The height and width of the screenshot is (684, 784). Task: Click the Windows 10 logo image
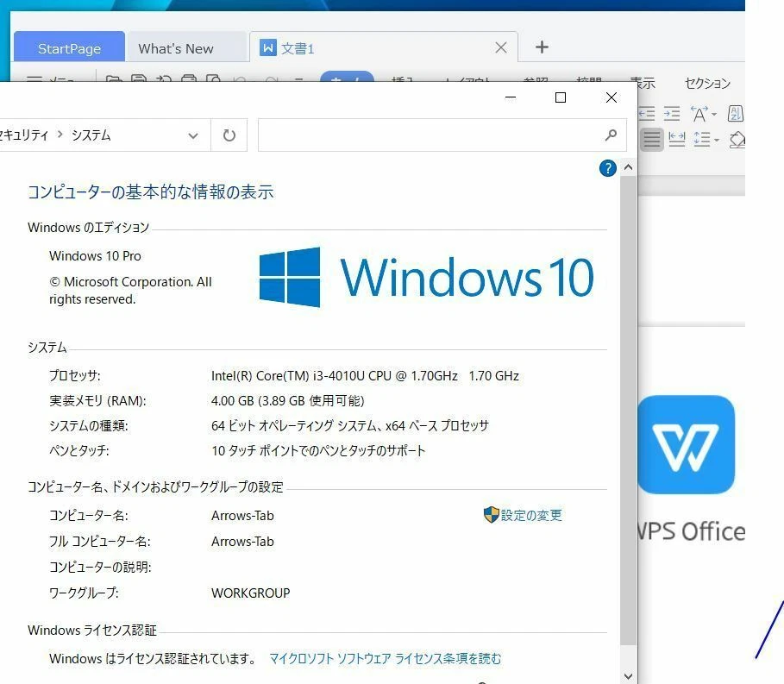[x=427, y=277]
